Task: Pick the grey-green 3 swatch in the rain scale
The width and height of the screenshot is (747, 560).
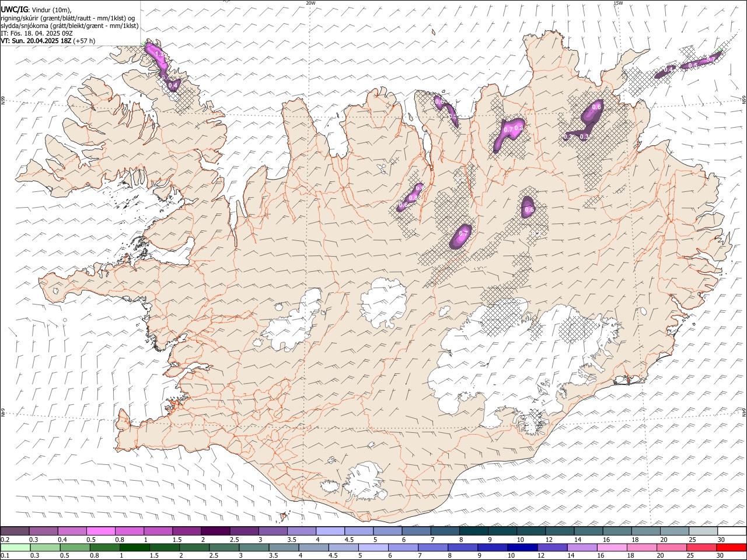Action: pos(254,547)
